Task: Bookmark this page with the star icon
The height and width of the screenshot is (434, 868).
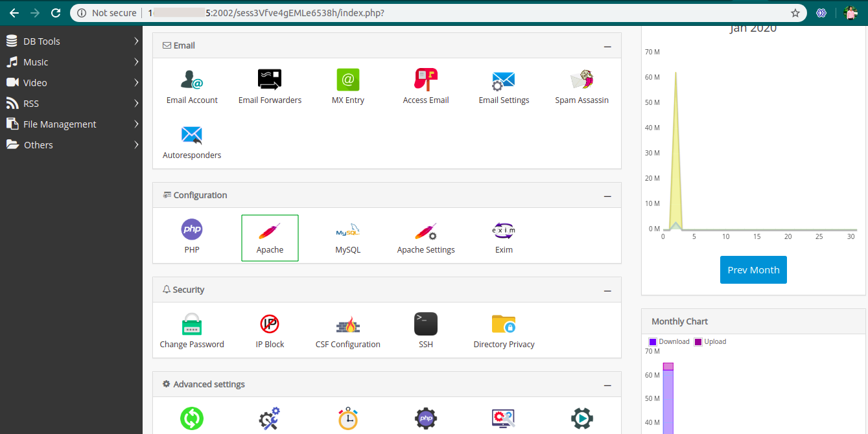Action: 795,13
